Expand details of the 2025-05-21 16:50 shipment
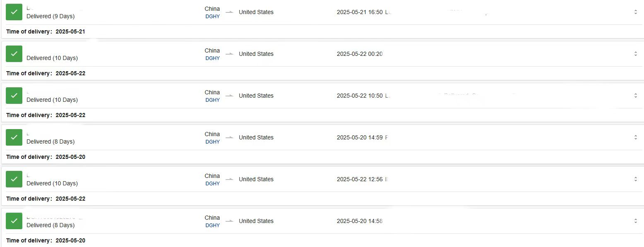Viewport: 644px width, 247px height. pyautogui.click(x=636, y=12)
